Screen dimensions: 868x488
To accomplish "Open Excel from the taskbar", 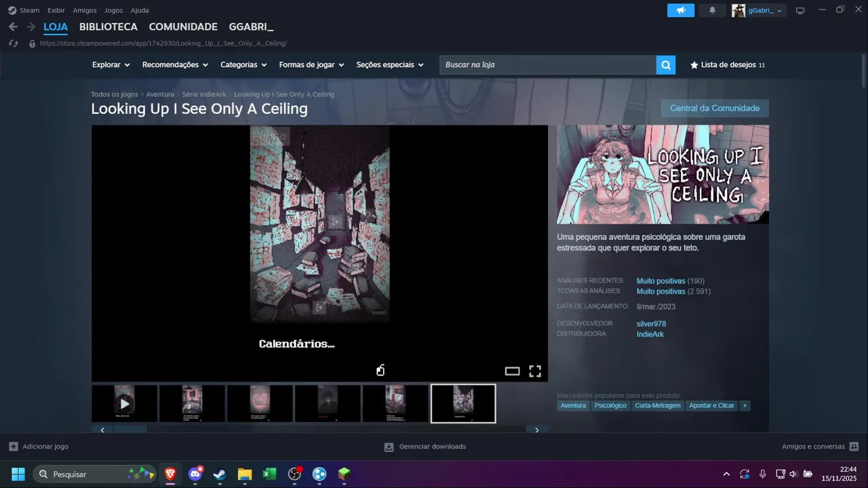I will [x=269, y=474].
